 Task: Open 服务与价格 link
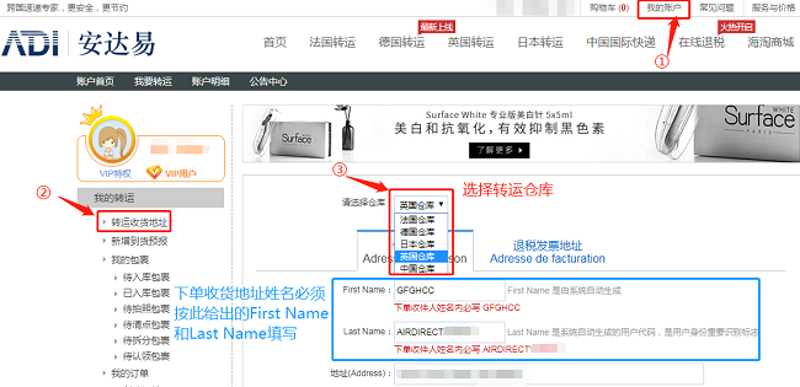773,8
